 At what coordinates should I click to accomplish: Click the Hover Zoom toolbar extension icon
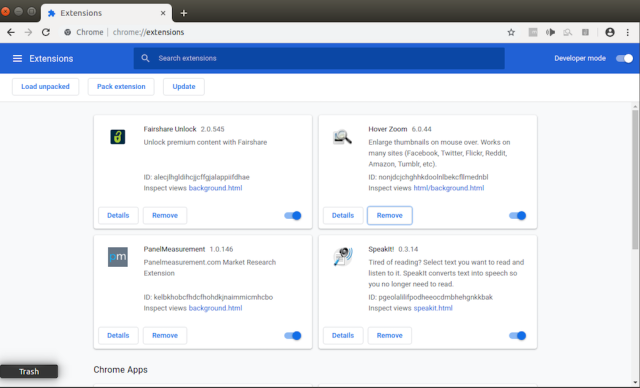(567, 32)
